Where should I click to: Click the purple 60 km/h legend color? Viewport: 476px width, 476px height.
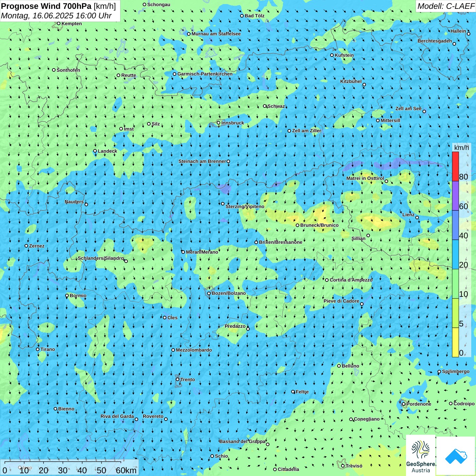pos(455,196)
